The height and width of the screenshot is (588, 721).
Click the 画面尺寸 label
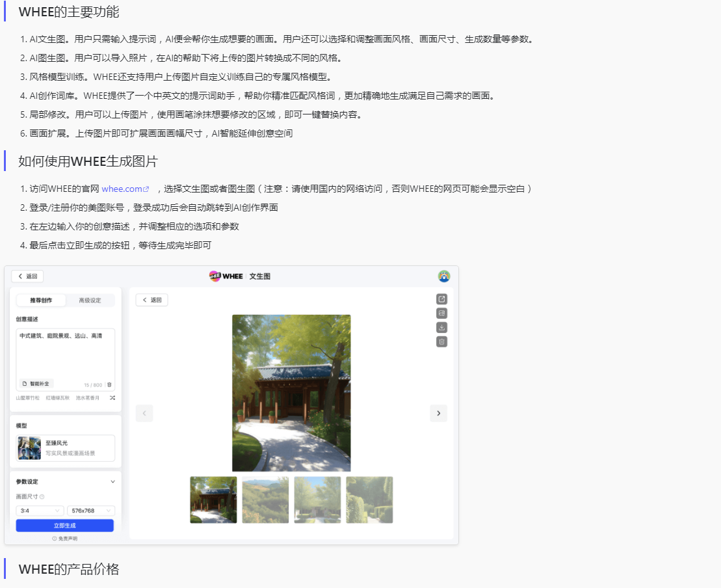pos(27,497)
